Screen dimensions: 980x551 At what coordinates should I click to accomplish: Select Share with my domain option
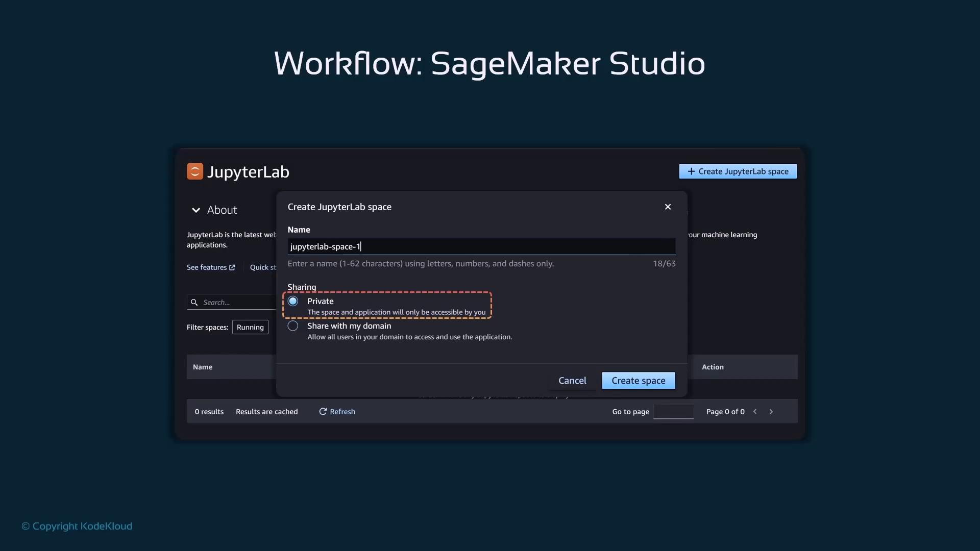293,326
